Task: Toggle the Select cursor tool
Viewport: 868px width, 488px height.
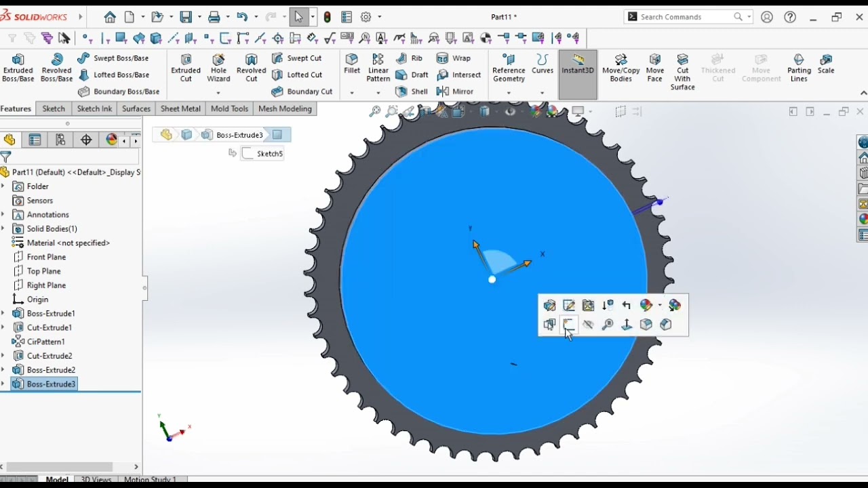Action: pos(298,17)
